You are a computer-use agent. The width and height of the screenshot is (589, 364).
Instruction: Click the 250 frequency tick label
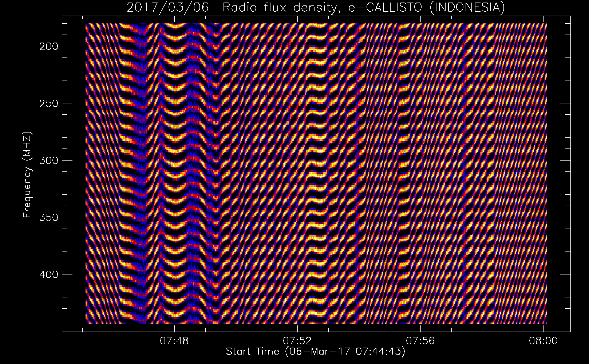[48, 103]
